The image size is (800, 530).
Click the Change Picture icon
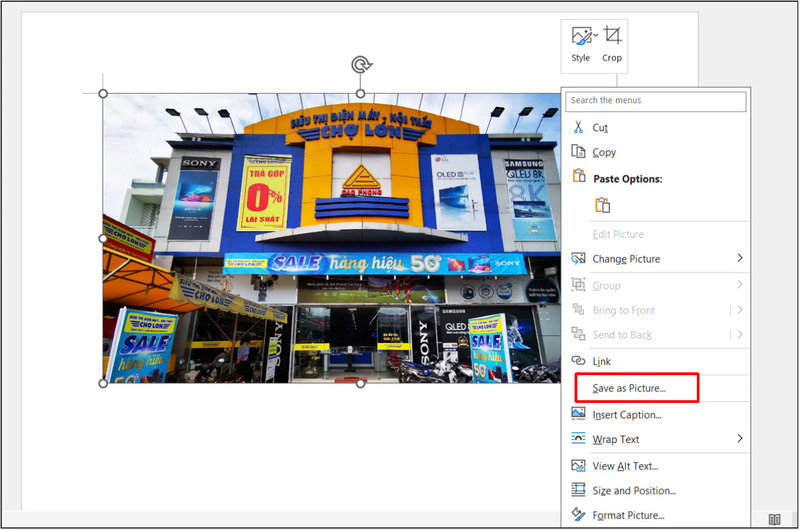[578, 259]
